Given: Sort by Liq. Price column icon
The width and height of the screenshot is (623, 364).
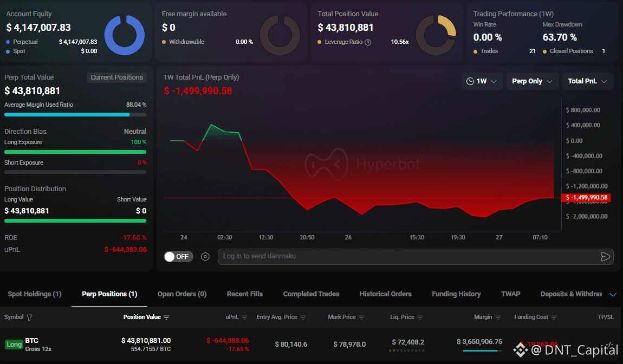Looking at the screenshot, I should [x=420, y=317].
